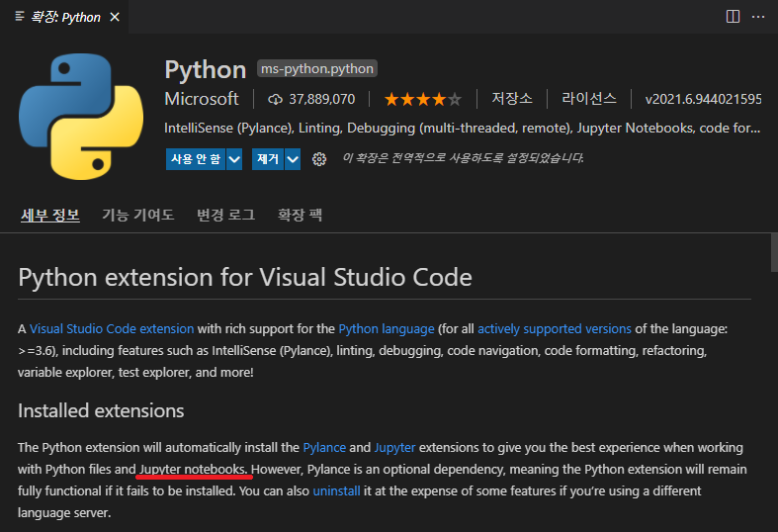Open the Pylance link
Image resolution: width=778 pixels, height=532 pixels.
(x=324, y=448)
